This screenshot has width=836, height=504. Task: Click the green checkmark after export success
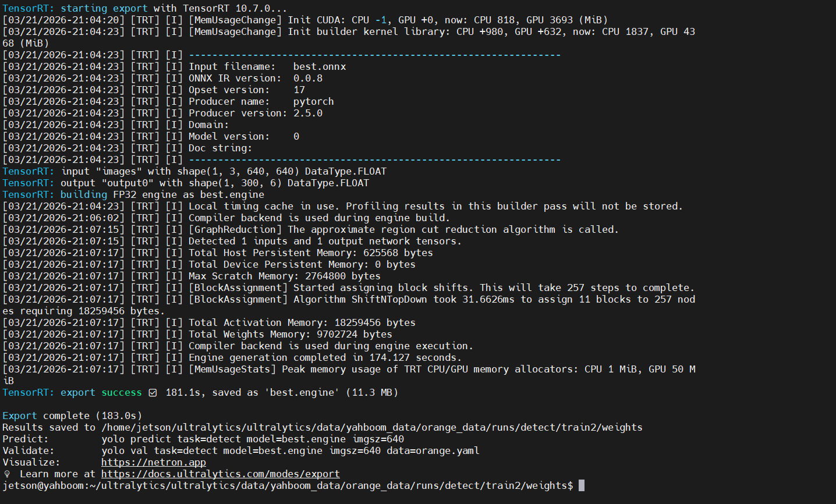pyautogui.click(x=153, y=393)
